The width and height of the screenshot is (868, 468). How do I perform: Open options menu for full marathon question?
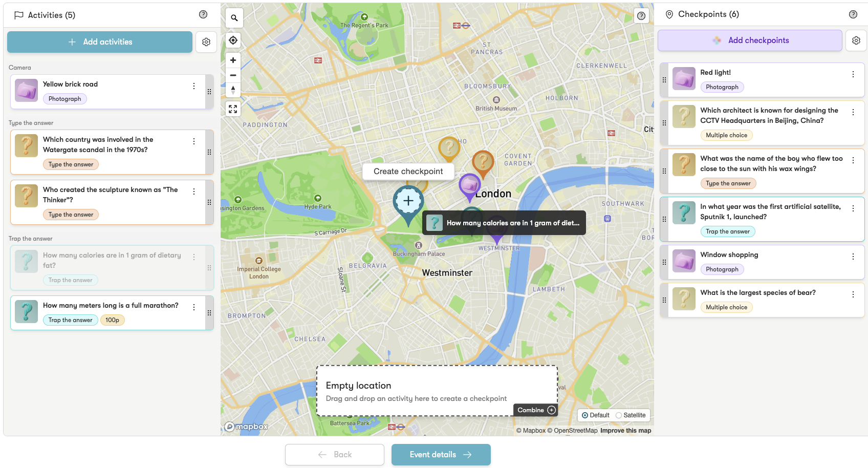pyautogui.click(x=194, y=307)
